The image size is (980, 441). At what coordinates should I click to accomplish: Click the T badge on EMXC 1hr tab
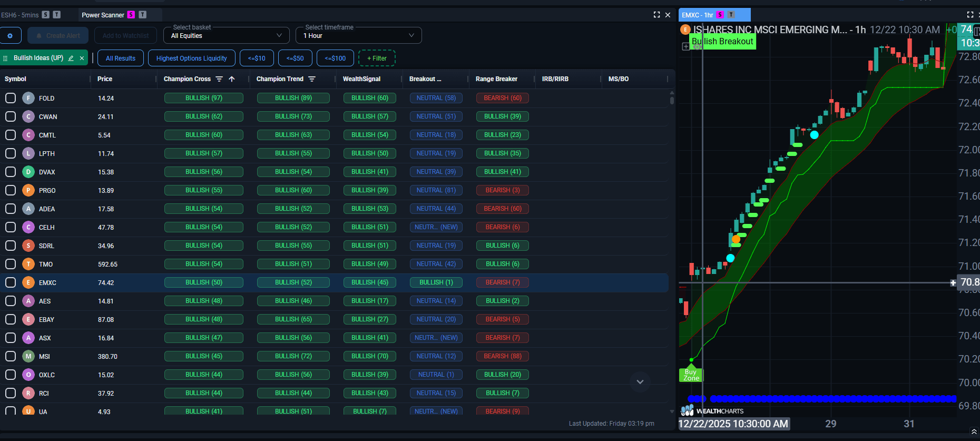click(x=731, y=15)
